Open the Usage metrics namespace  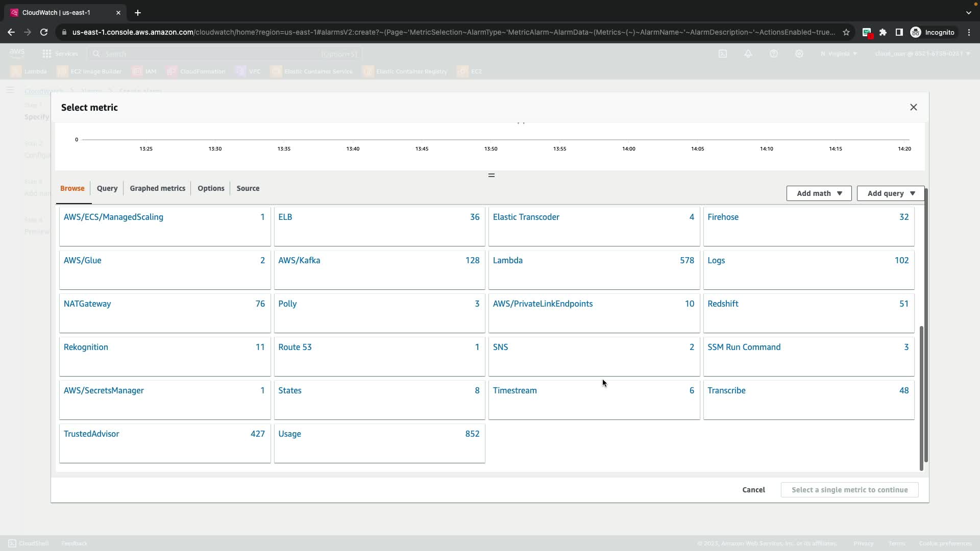(289, 434)
